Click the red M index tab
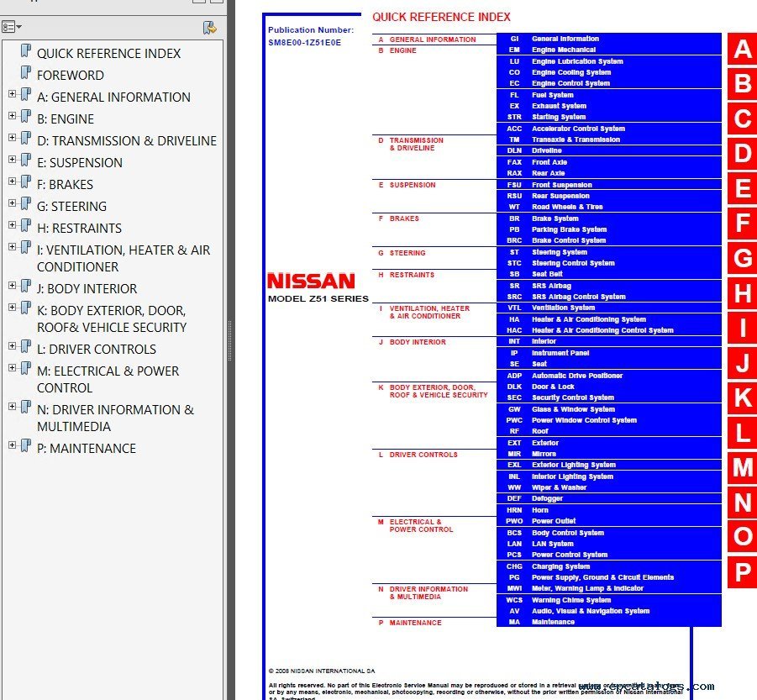Viewport: 757px width, 700px height. click(x=742, y=468)
